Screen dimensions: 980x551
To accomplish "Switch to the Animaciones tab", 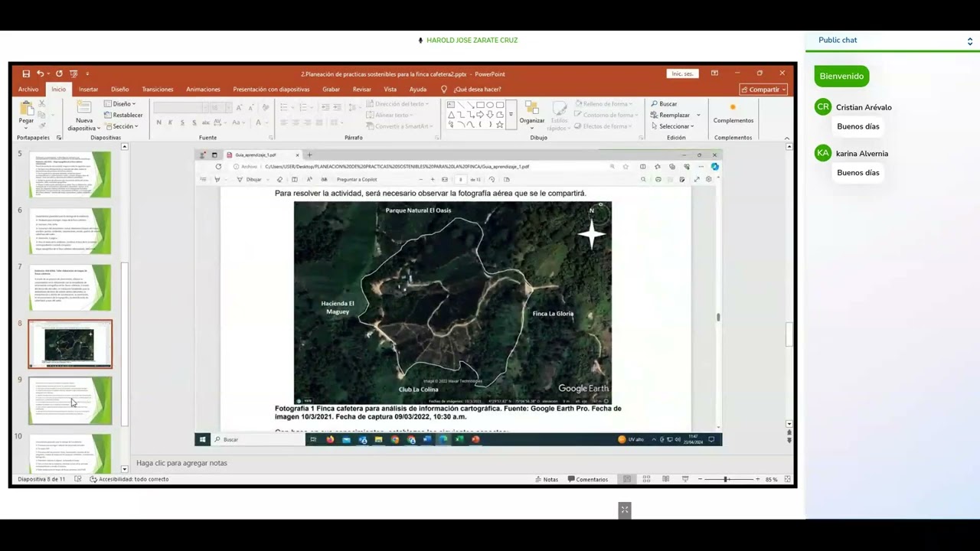I will 203,90.
